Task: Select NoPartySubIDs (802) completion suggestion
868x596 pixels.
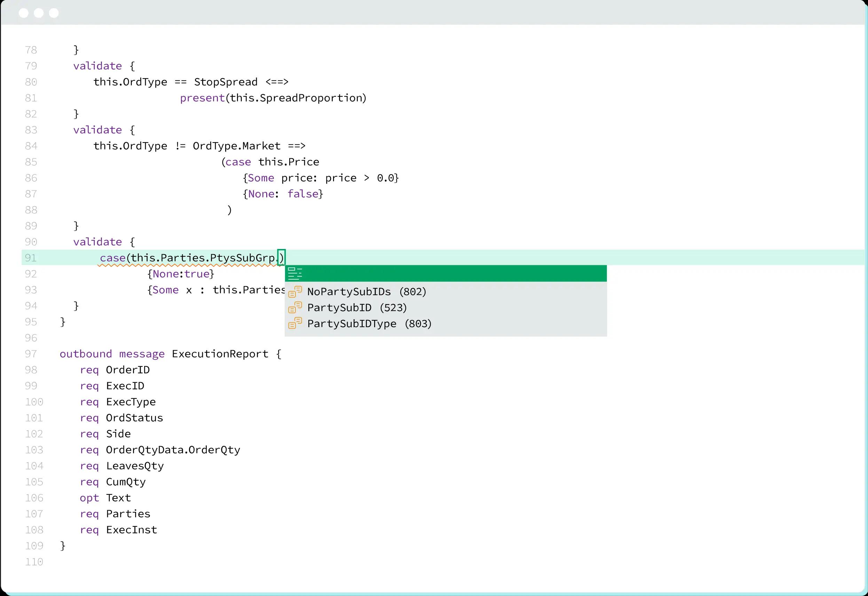Action: (366, 292)
